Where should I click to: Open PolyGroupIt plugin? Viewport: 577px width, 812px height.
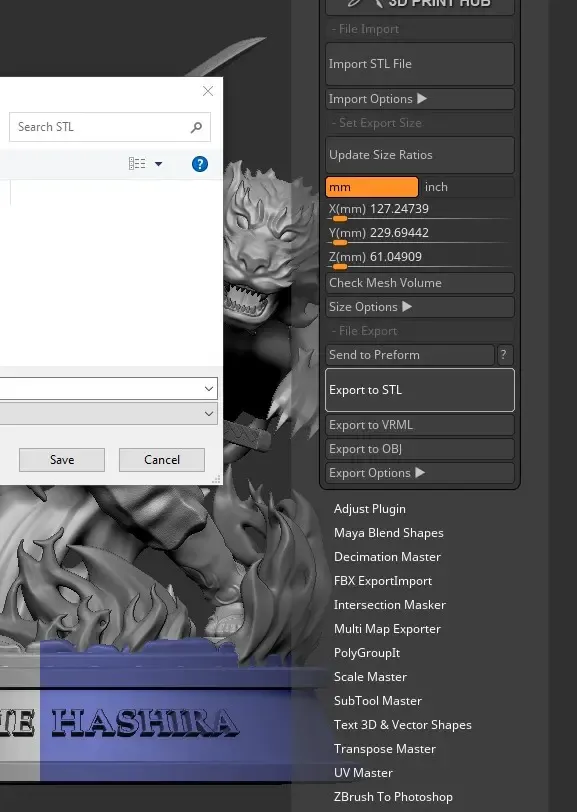tap(367, 653)
